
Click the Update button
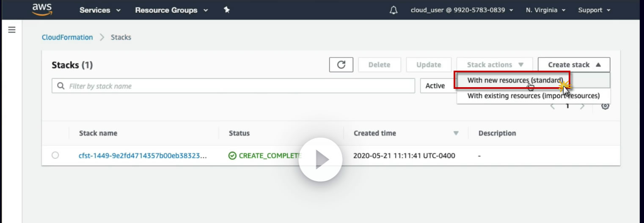click(x=429, y=65)
